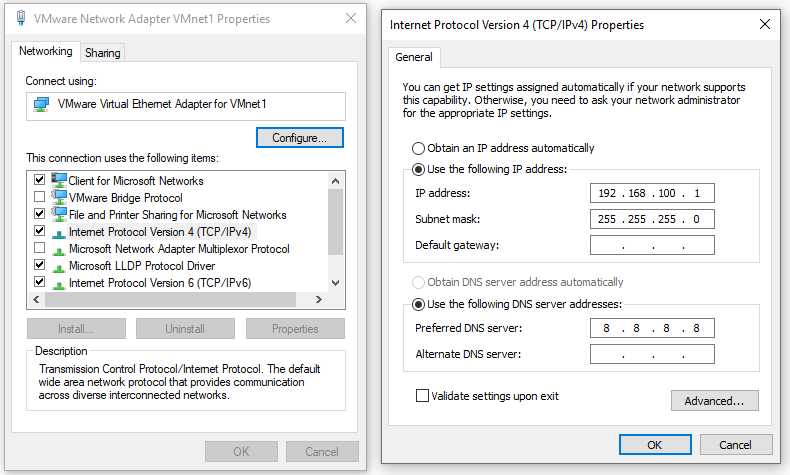Screen dimensions: 790x475
Task: Switch to the Sharing tab
Action: [x=103, y=53]
